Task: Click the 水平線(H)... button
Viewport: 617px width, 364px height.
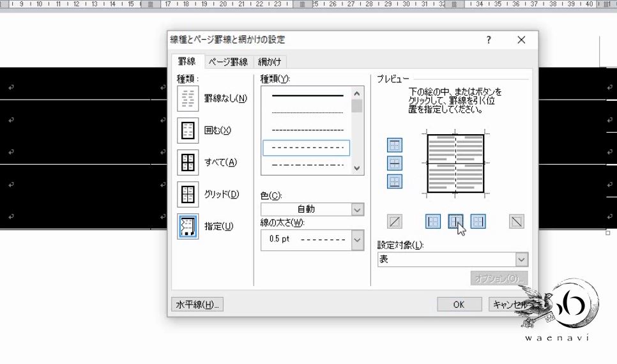Action: [x=197, y=304]
